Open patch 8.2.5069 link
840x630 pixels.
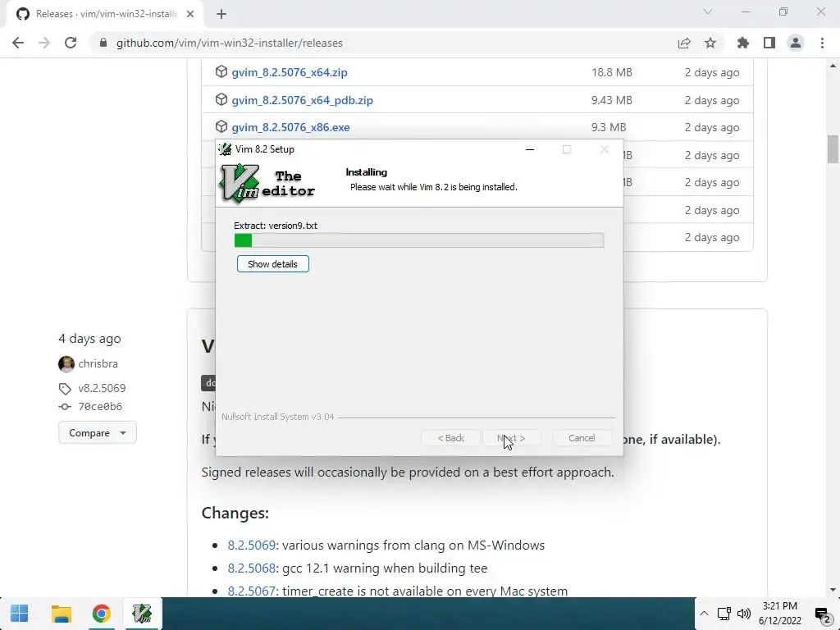point(251,546)
